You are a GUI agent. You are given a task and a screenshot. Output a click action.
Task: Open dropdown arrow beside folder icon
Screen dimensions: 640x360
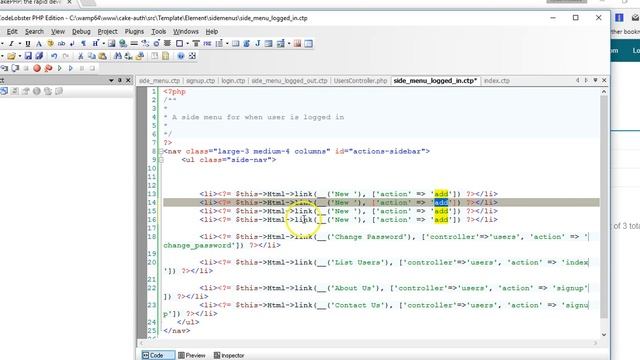pyautogui.click(x=19, y=56)
